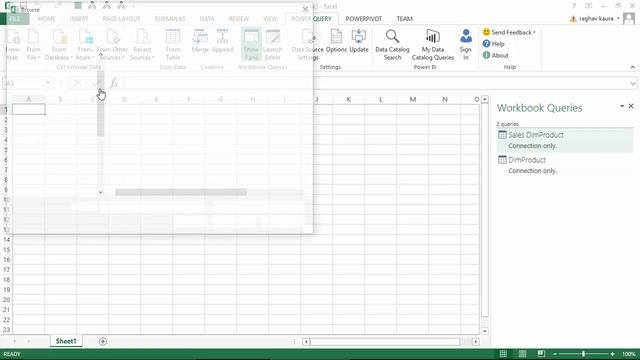Add a new sheet with plus button
The image size is (640, 360).
[x=103, y=341]
